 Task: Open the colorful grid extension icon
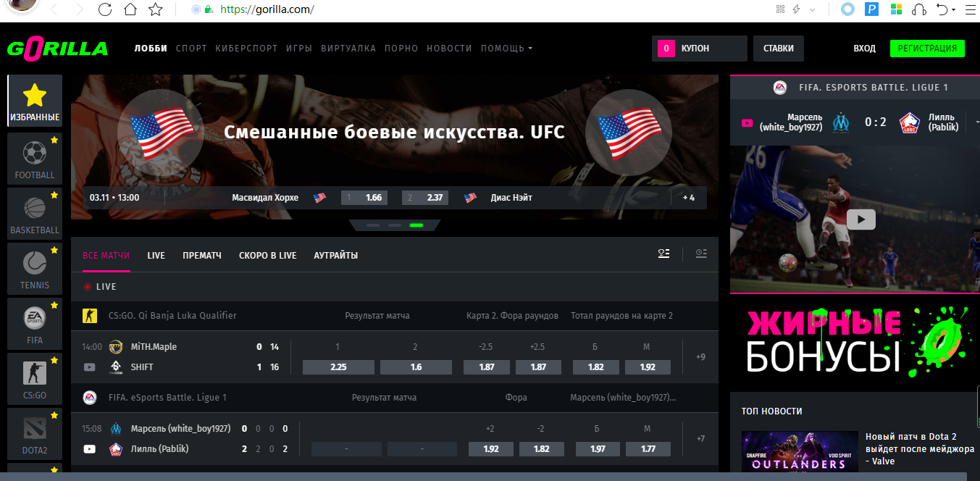point(896,10)
